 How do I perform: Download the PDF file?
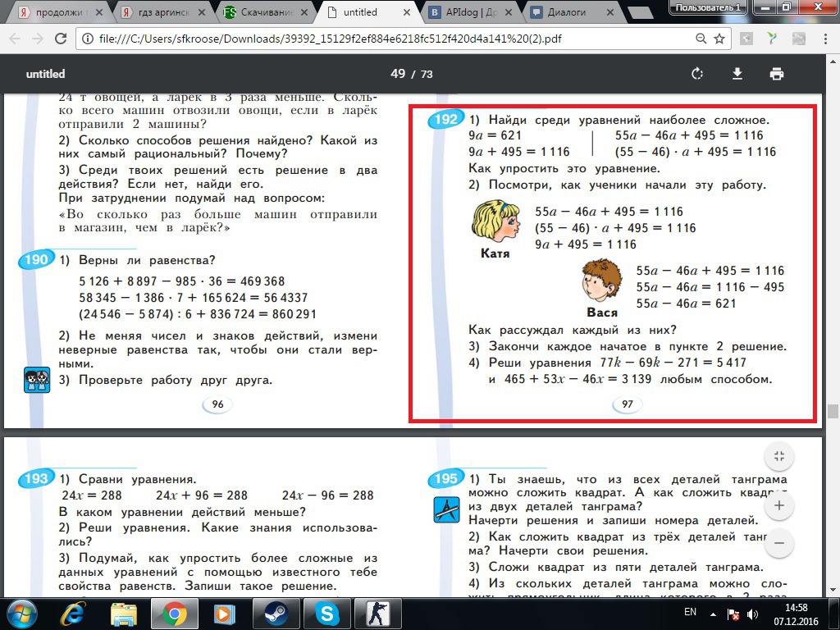[x=737, y=74]
